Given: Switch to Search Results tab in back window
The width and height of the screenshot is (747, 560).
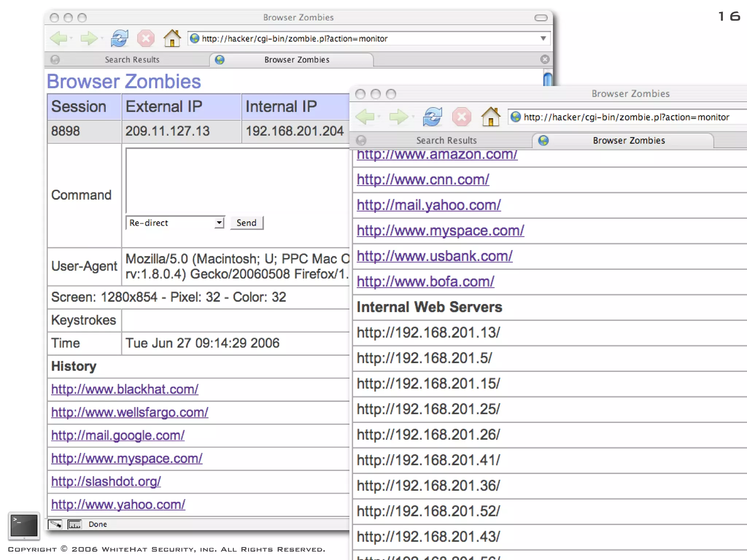Looking at the screenshot, I should click(x=132, y=59).
